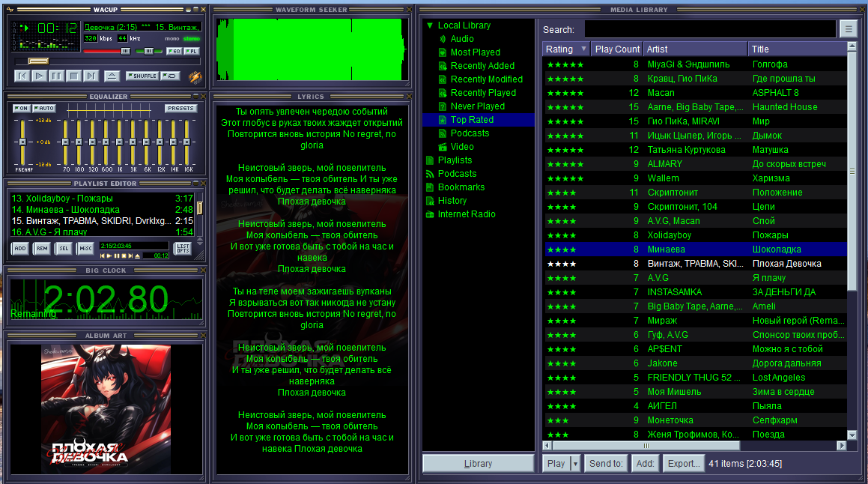The width and height of the screenshot is (868, 484).
Task: Open playlist SEL menu
Action: point(64,249)
